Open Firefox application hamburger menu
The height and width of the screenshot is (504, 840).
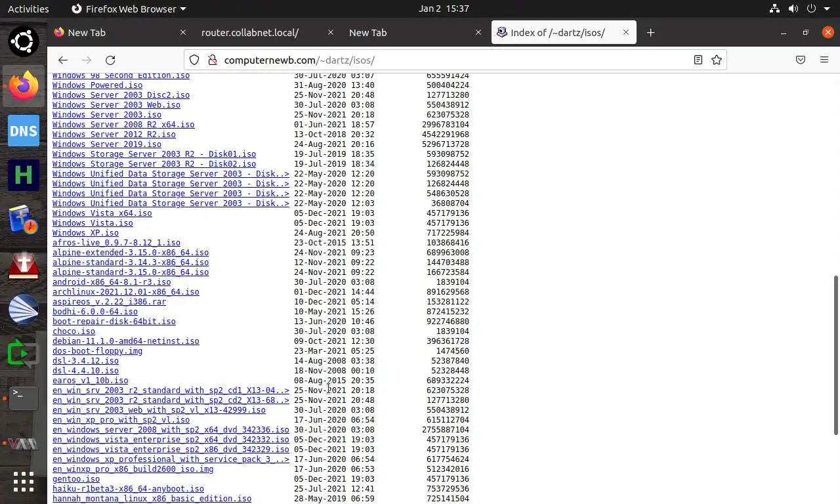824,60
